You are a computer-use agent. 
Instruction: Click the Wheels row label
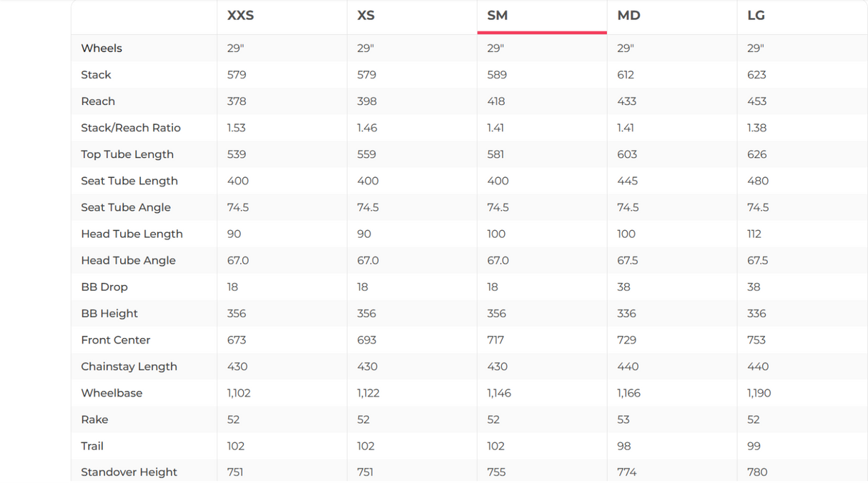[x=102, y=49]
